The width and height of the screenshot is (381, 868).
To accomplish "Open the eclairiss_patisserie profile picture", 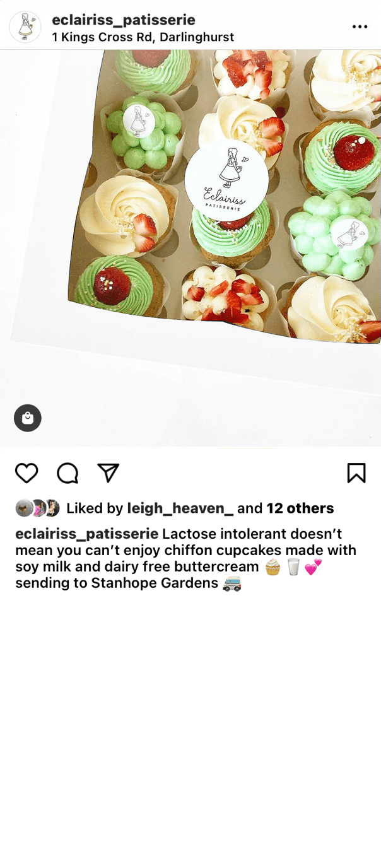I will (x=25, y=27).
